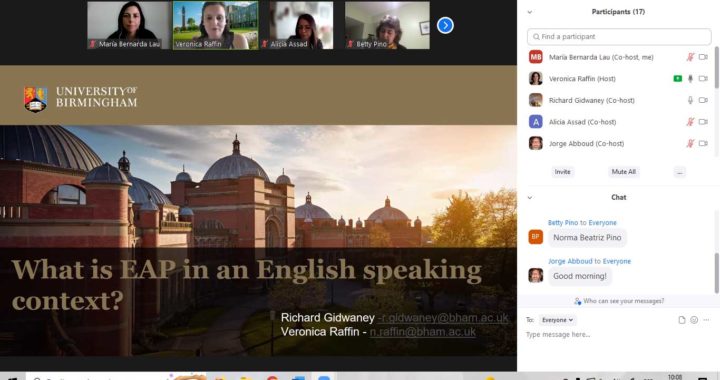Click Who can see your messages link
Image resolution: width=720 pixels, height=380 pixels.
coord(619,301)
